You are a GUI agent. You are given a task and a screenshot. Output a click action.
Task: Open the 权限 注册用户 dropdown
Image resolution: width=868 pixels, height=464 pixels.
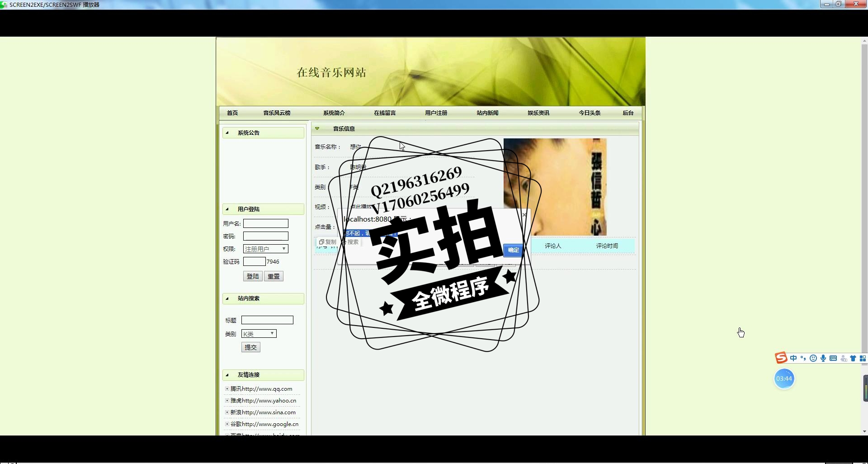(x=265, y=249)
